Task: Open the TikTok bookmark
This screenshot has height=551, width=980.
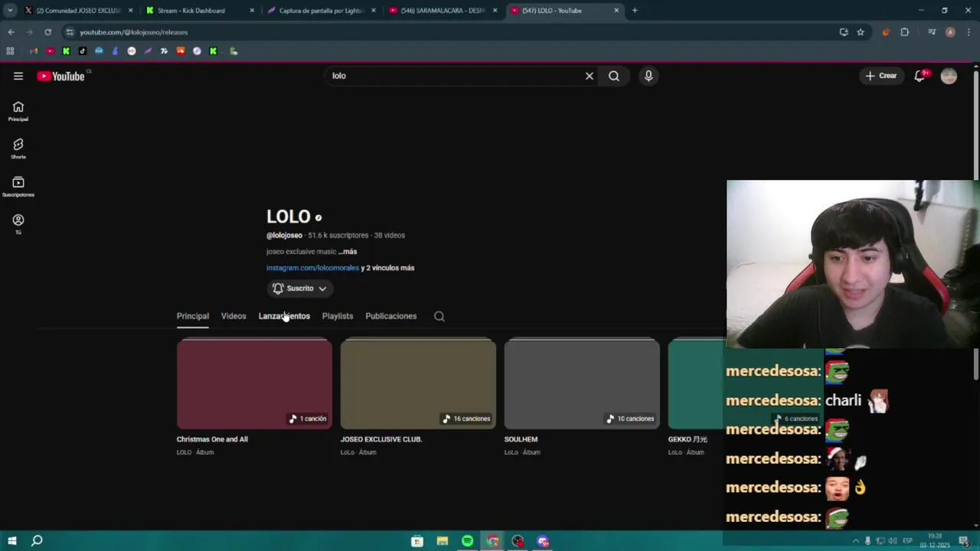Action: (83, 51)
